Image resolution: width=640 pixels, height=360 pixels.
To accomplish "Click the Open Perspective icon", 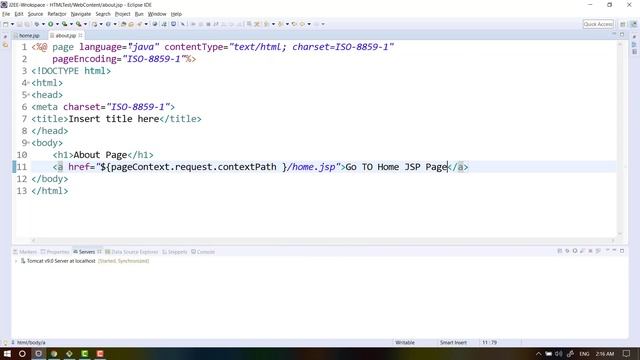I will tap(623, 24).
